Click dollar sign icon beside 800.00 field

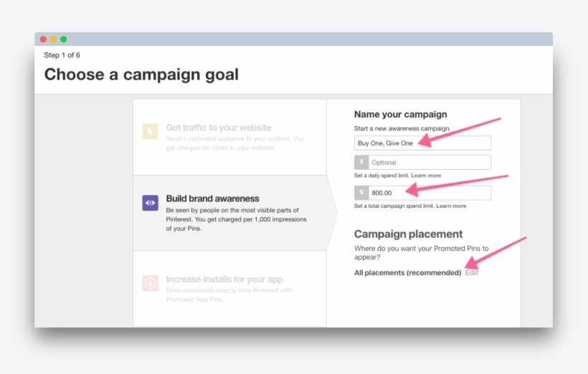[361, 193]
